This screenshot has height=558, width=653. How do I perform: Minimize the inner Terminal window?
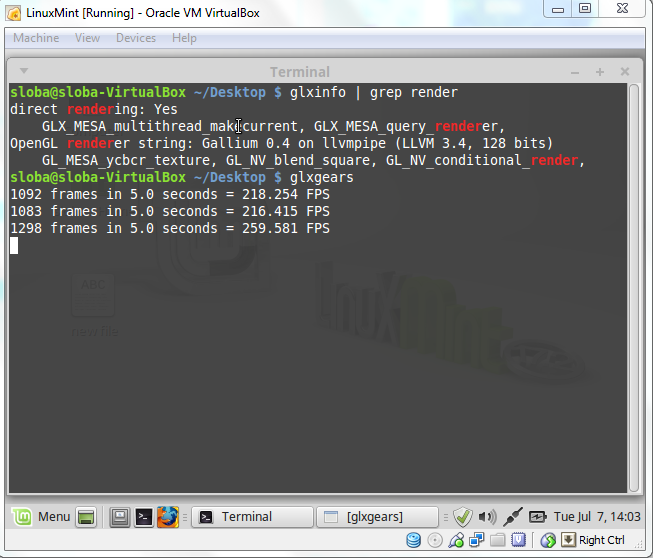point(575,72)
